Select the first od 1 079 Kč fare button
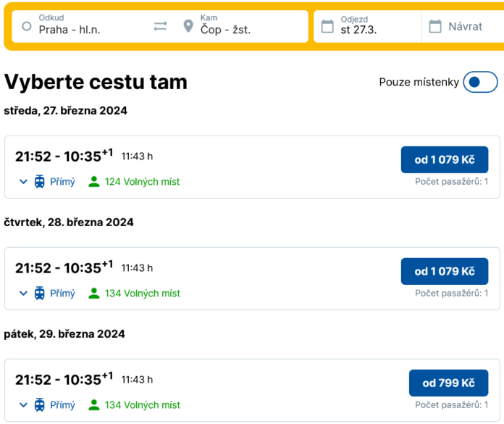Screen dimensions: 504x424 pos(445,159)
